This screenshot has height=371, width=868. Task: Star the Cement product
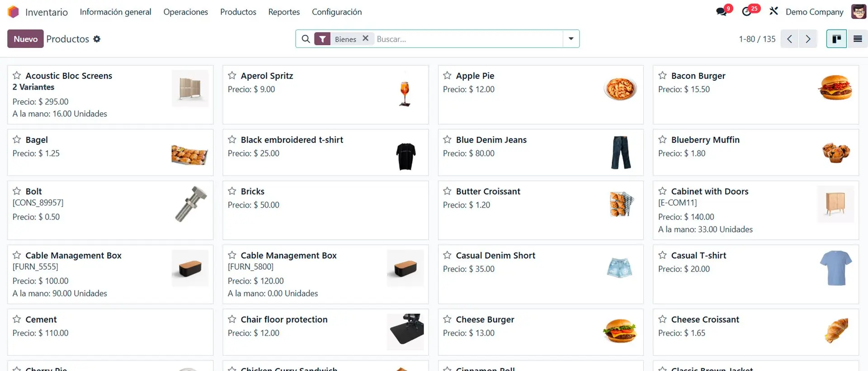17,319
